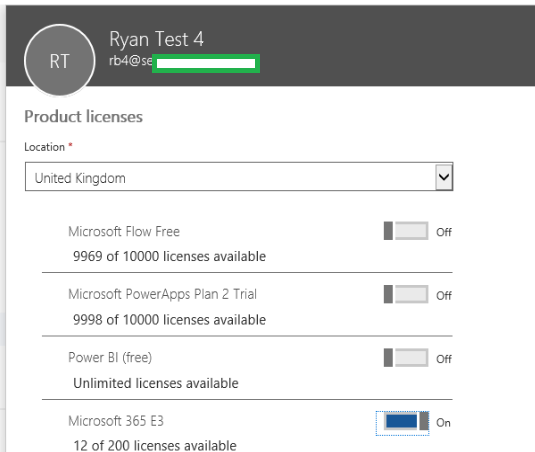Screen dimensions: 535x452
Task: Click the rb4@ email address text
Action: [131, 61]
